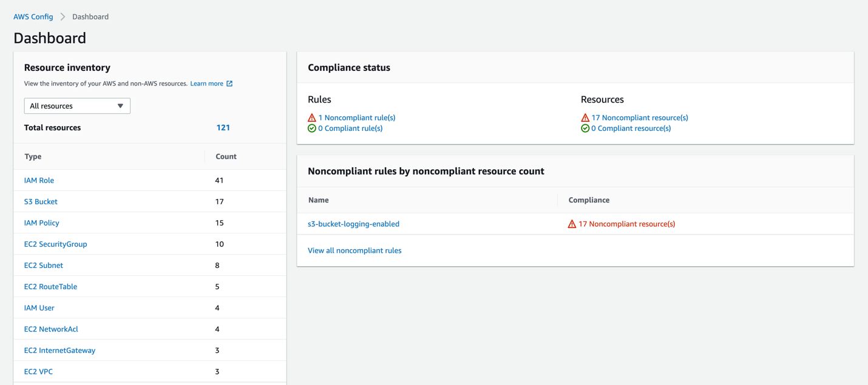This screenshot has width=868, height=385.
Task: Click the Count column header
Action: (225, 156)
